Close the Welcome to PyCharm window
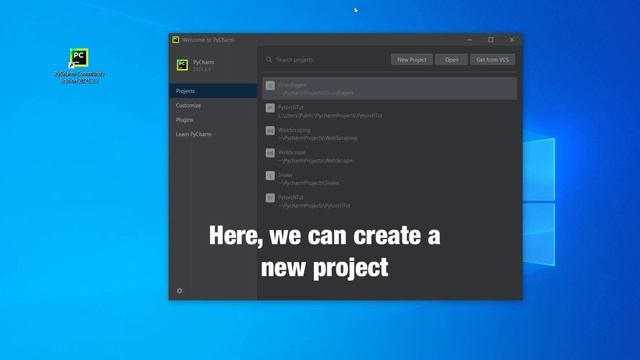The image size is (640, 360). [x=512, y=40]
